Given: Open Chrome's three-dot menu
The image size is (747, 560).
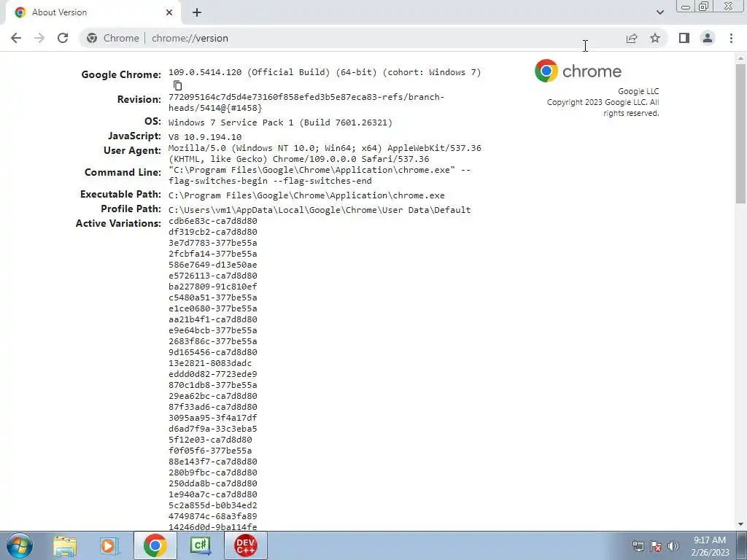Looking at the screenshot, I should click(x=731, y=38).
